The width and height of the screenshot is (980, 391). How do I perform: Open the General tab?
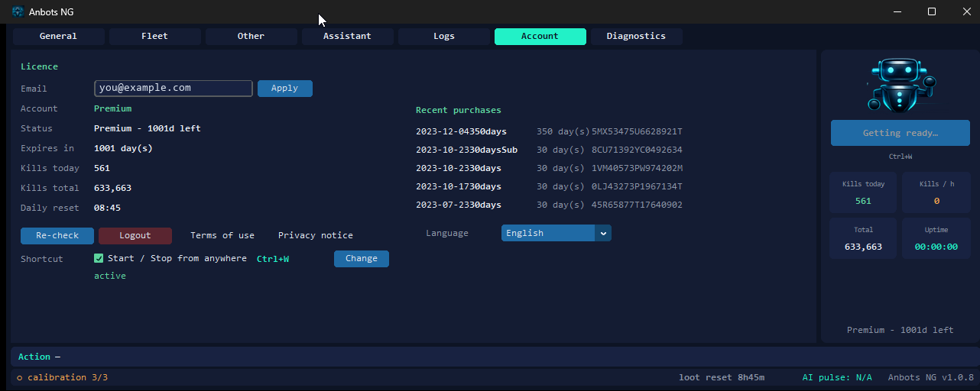click(58, 37)
